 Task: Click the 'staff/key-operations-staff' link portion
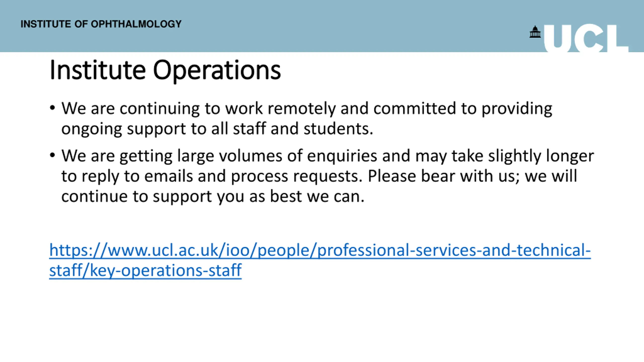(145, 270)
